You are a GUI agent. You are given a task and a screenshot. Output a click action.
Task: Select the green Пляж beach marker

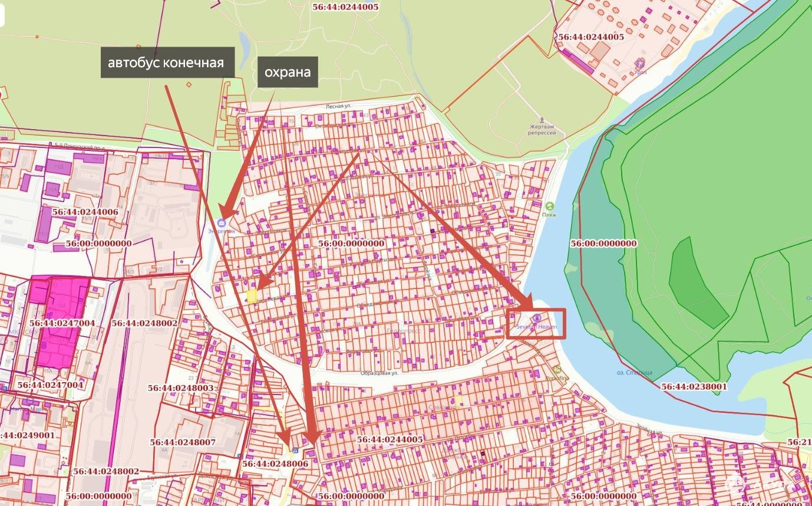[549, 206]
